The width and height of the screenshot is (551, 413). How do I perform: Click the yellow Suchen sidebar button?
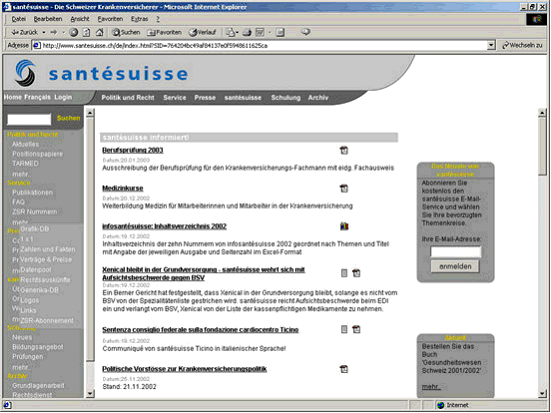[69, 118]
